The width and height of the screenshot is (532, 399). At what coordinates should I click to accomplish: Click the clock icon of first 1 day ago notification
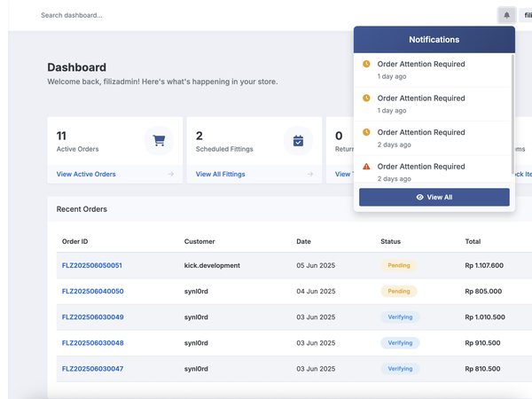[x=366, y=64]
